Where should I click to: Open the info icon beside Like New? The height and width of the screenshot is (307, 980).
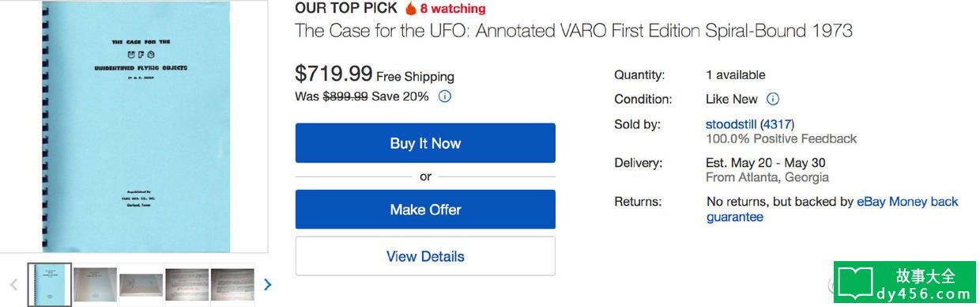point(773,99)
